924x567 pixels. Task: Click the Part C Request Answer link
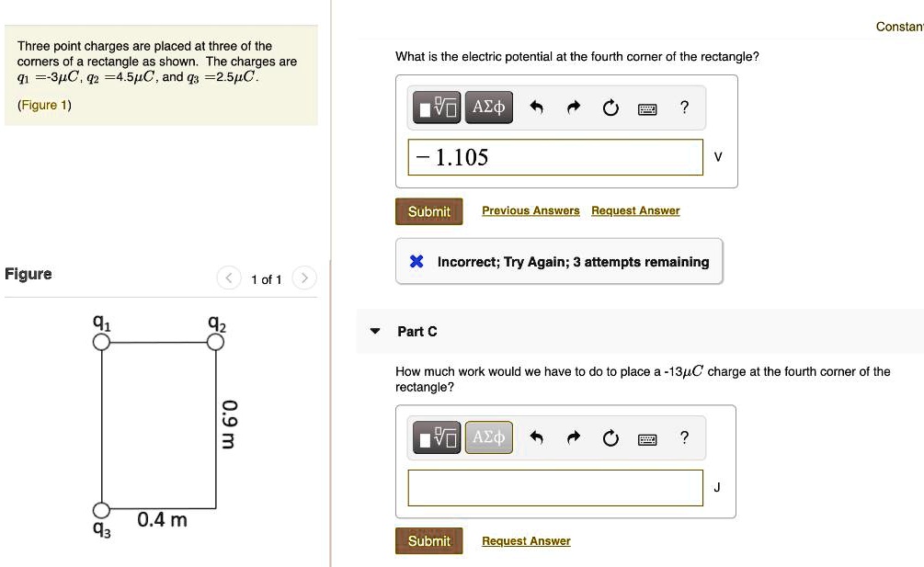click(526, 541)
